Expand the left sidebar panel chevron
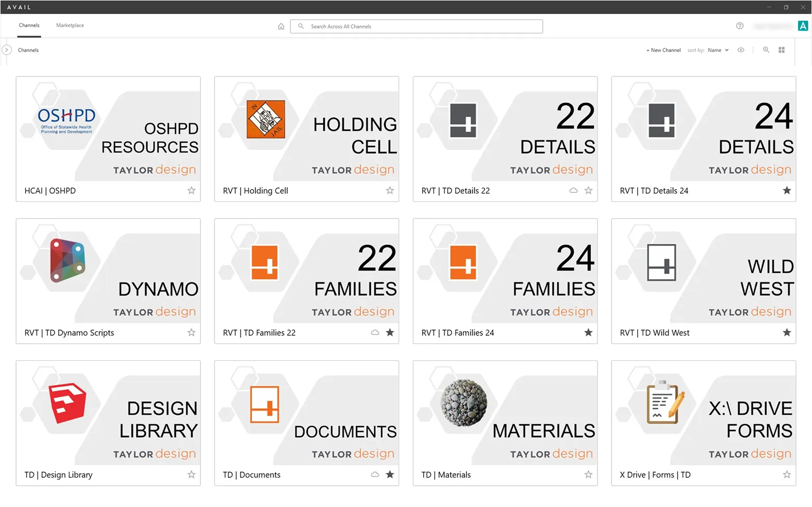The height and width of the screenshot is (507, 812). click(7, 50)
